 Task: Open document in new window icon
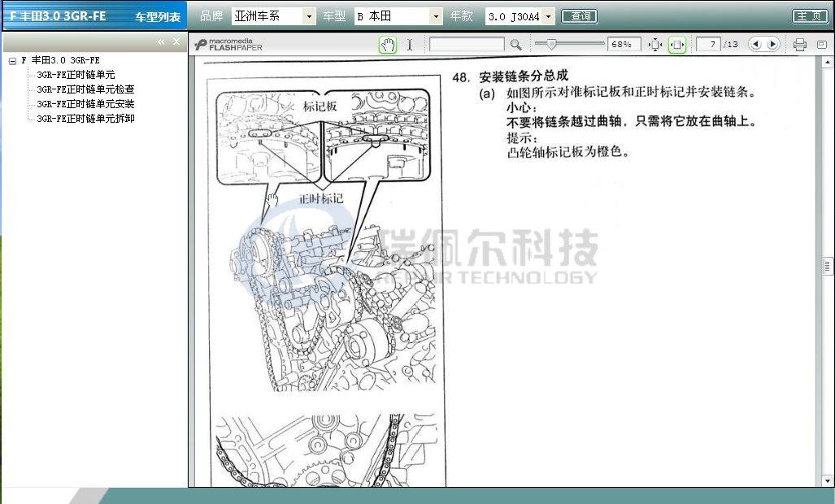820,45
